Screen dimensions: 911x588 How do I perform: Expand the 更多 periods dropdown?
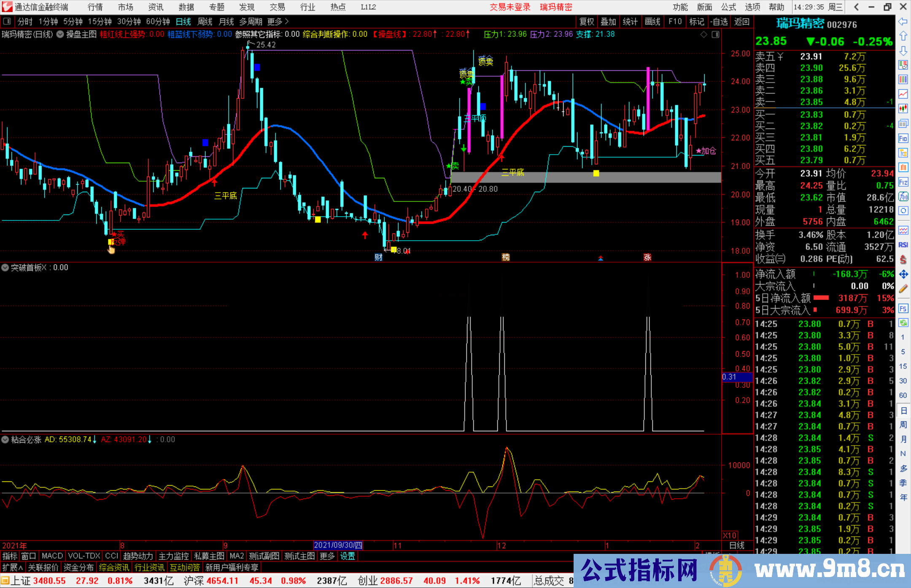(x=278, y=21)
